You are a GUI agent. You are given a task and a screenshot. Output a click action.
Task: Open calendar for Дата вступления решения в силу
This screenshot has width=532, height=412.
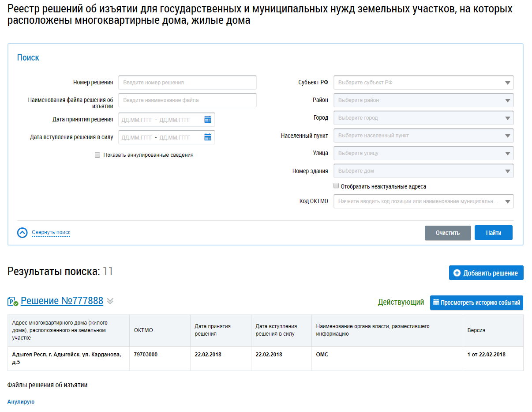point(207,137)
